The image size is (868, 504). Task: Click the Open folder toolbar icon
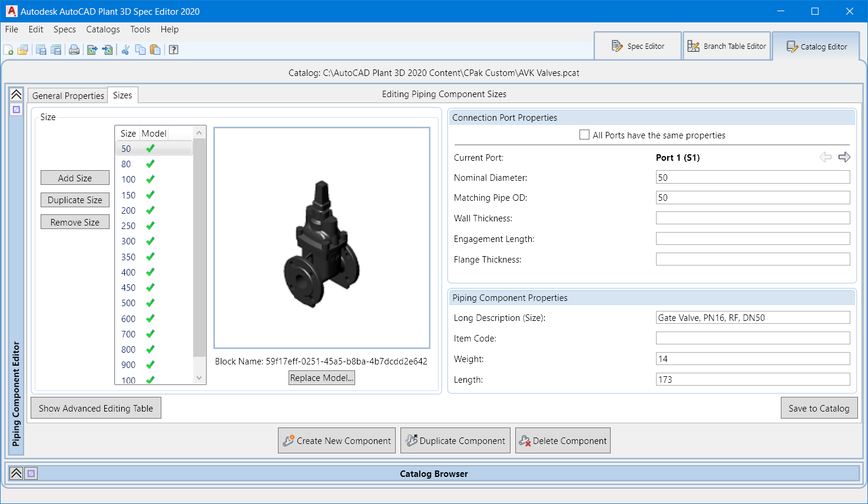pos(23,50)
